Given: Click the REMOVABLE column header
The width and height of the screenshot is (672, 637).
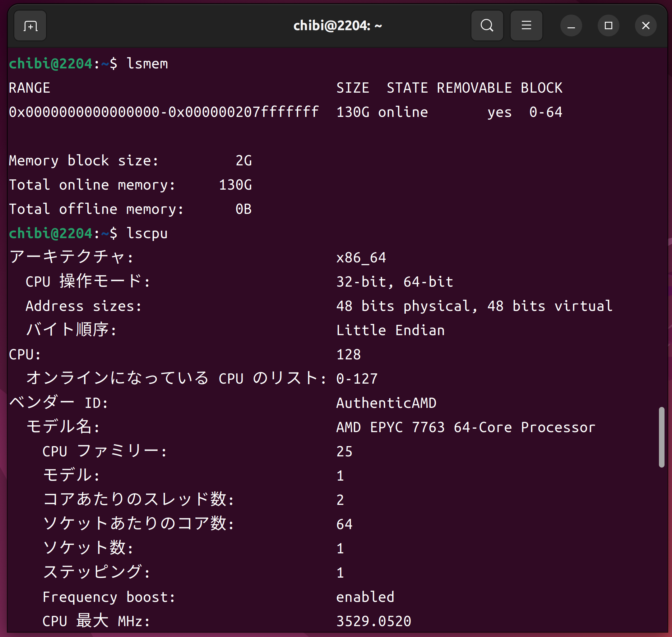Looking at the screenshot, I should [x=474, y=88].
